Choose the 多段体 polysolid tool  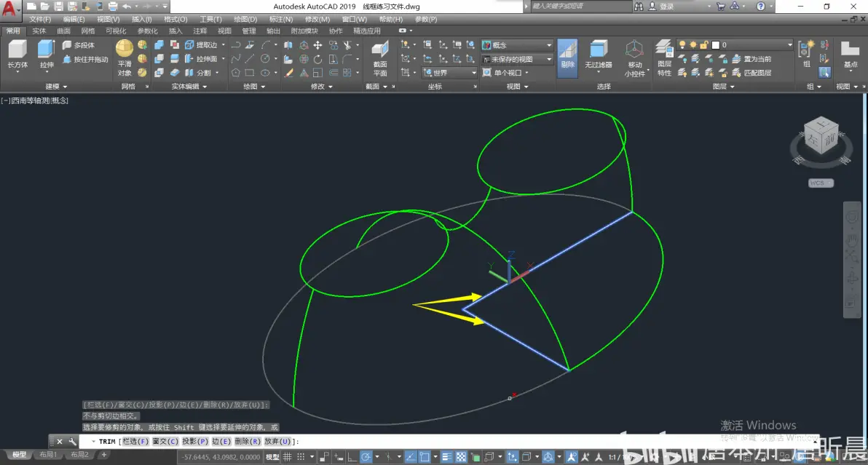click(x=78, y=45)
